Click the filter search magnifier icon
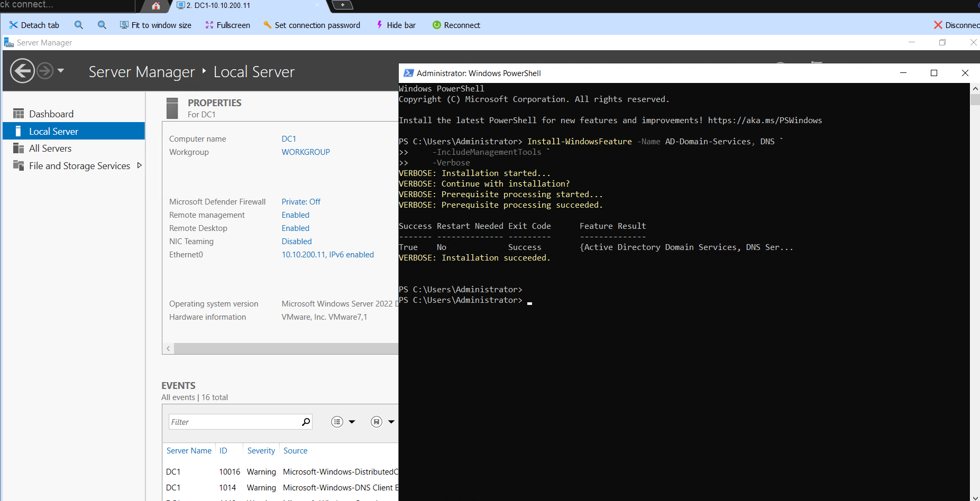This screenshot has height=501, width=980. 306,422
